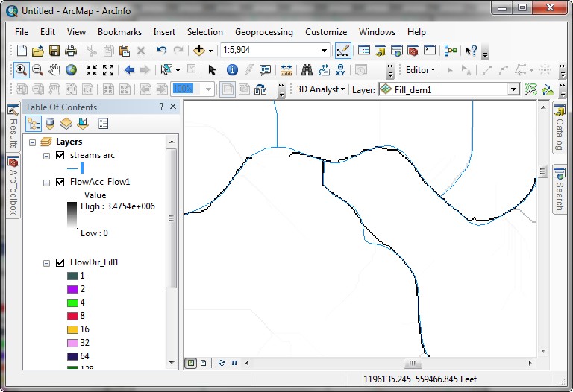Click the Full Extent globe icon
Image resolution: width=573 pixels, height=392 pixels.
(72, 70)
